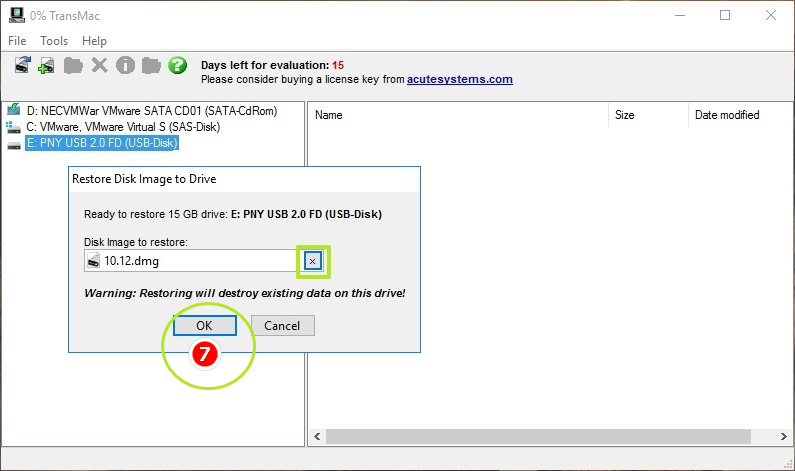Screen dimensions: 795x471
Task: Click the 'Ready to restore 15 GB drive' text
Action: 233,214
